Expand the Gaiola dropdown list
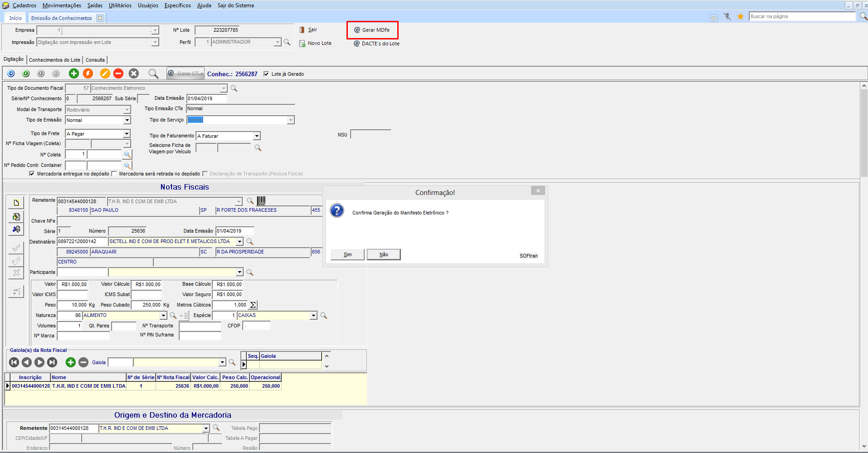Image resolution: width=868 pixels, height=453 pixels. click(x=222, y=362)
